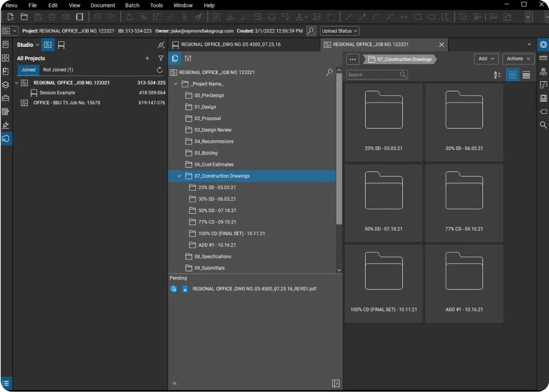Click the filter funnel icon in All Projects

(x=161, y=58)
